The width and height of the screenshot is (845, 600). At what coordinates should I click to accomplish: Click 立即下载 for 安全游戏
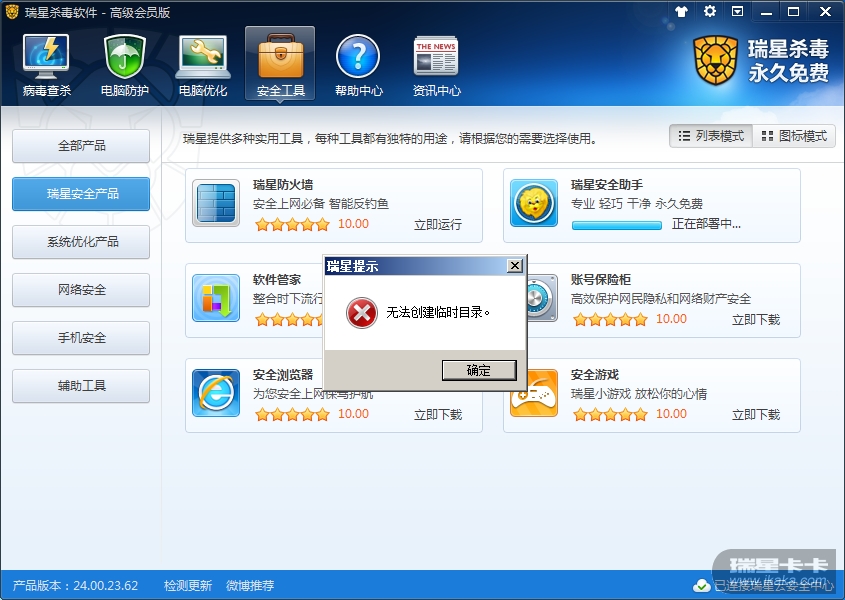pos(756,415)
